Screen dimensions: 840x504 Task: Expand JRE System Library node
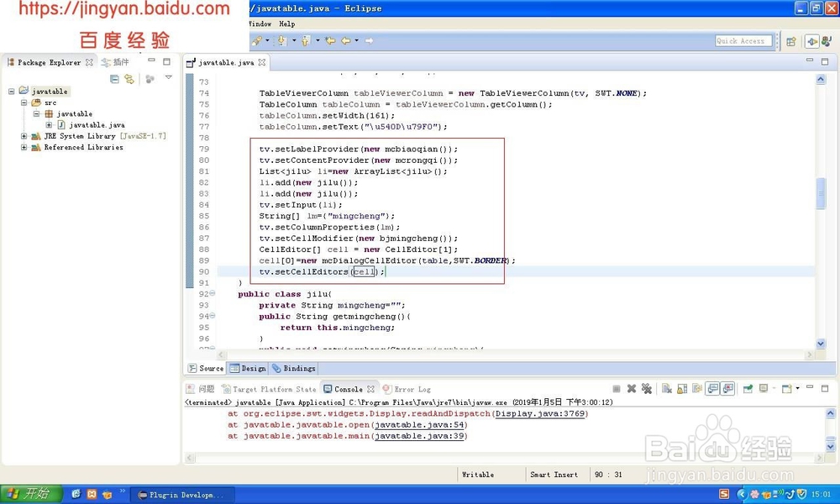click(x=24, y=136)
